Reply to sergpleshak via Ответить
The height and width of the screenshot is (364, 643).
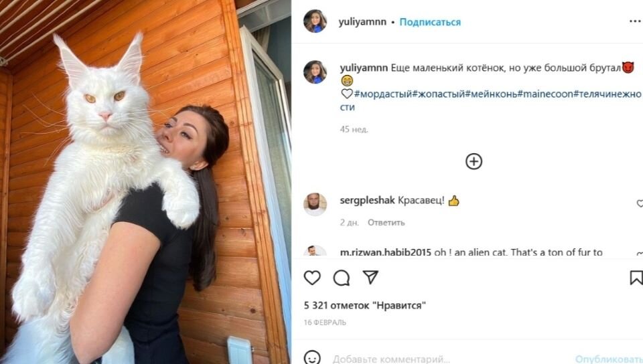386,222
